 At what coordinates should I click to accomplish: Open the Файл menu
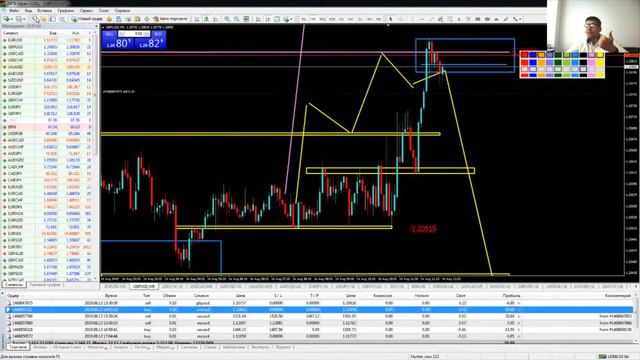click(x=13, y=10)
